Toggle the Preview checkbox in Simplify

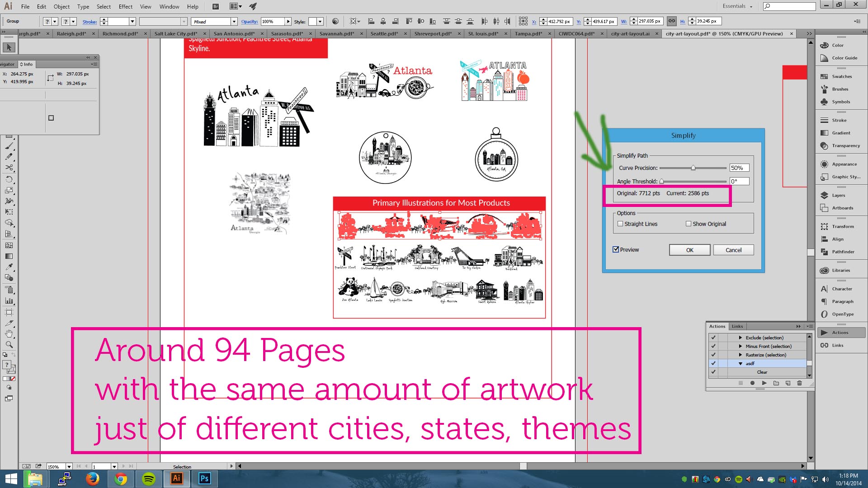click(x=616, y=250)
